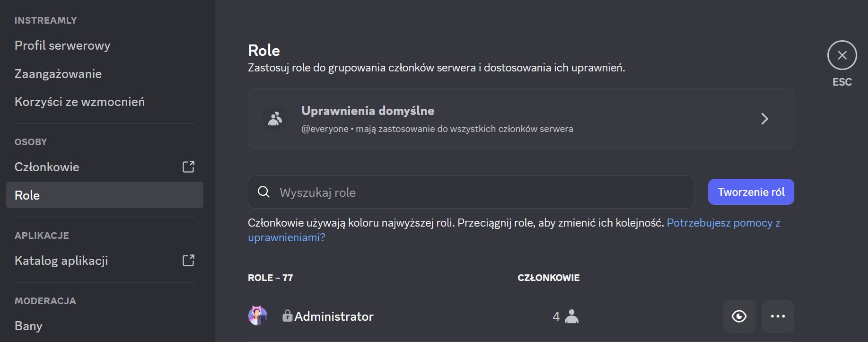Click the Tworzenie ról button
The width and height of the screenshot is (868, 342).
coord(751,192)
